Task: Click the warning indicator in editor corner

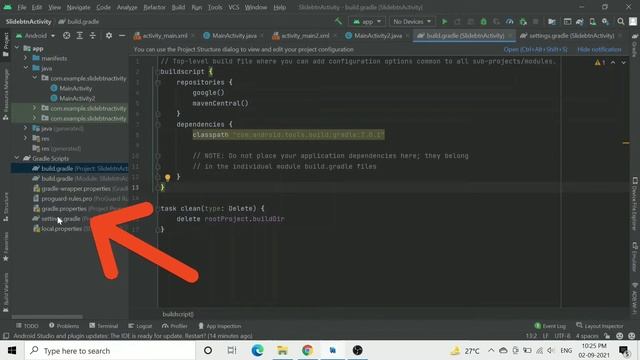Action: [600, 62]
